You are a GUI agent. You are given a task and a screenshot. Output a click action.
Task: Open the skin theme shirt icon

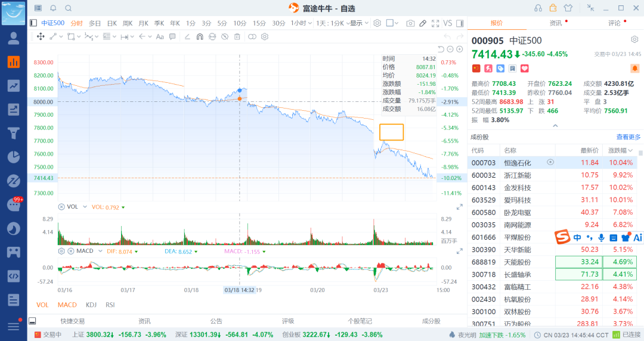tap(568, 8)
